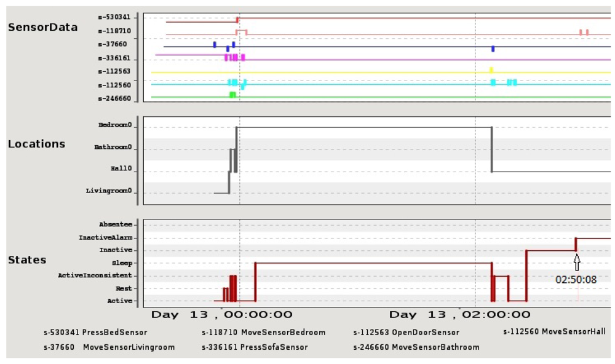
Task: Click the States panel title
Action: pos(27,260)
